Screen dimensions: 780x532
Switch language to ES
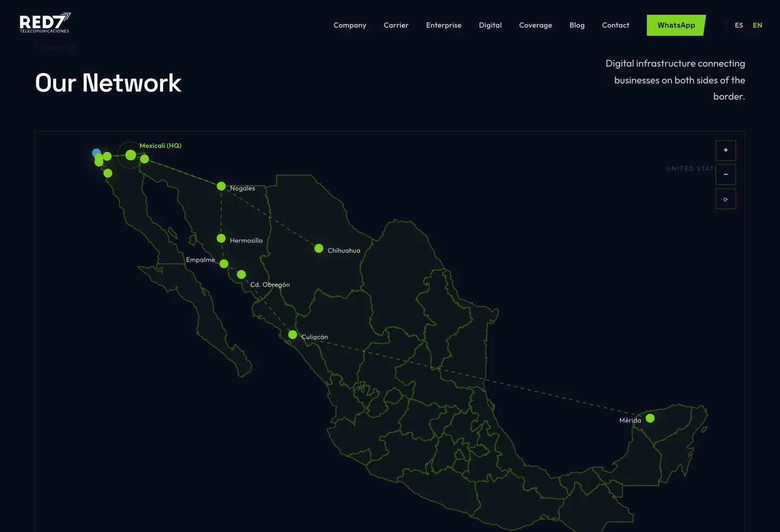tap(739, 25)
